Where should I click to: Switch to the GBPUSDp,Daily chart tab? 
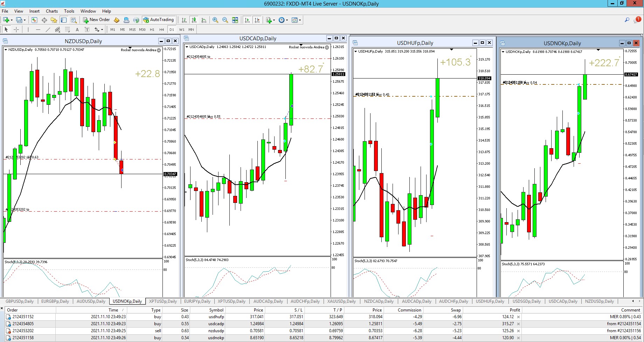(20, 301)
